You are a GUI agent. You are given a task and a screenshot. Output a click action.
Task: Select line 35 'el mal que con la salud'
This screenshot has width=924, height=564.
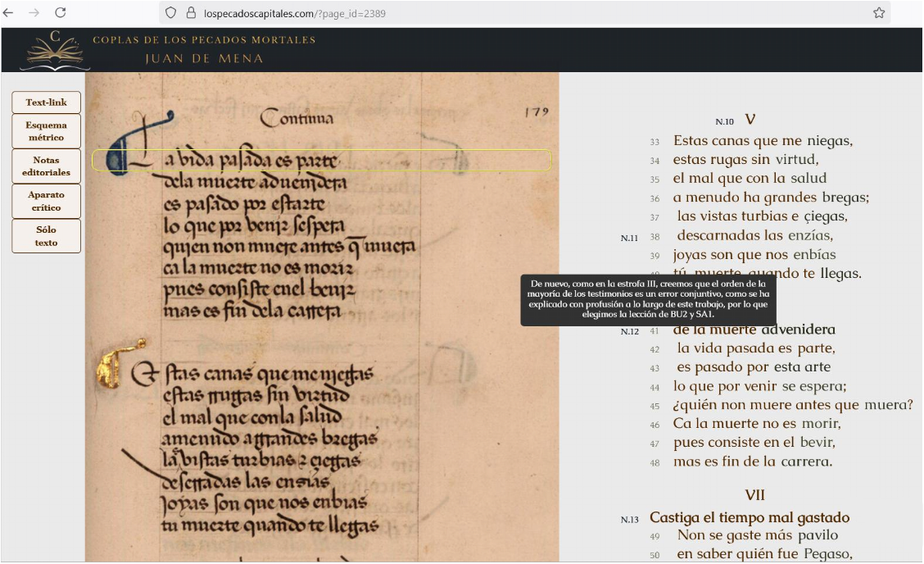click(750, 178)
